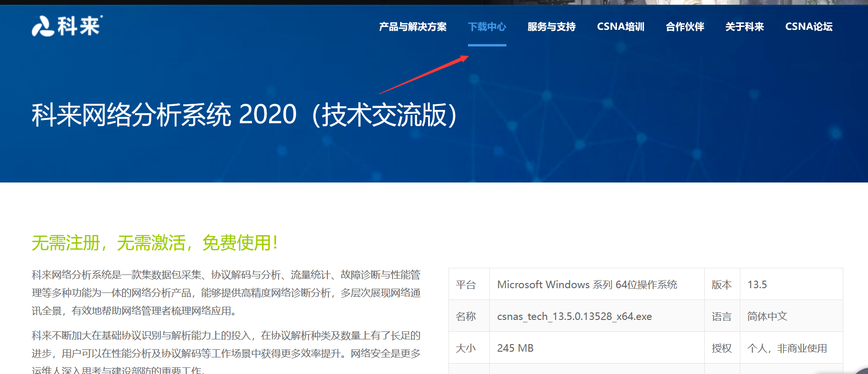Select the 个人，非商业使用 license cell
868x374 pixels.
pyautogui.click(x=787, y=348)
